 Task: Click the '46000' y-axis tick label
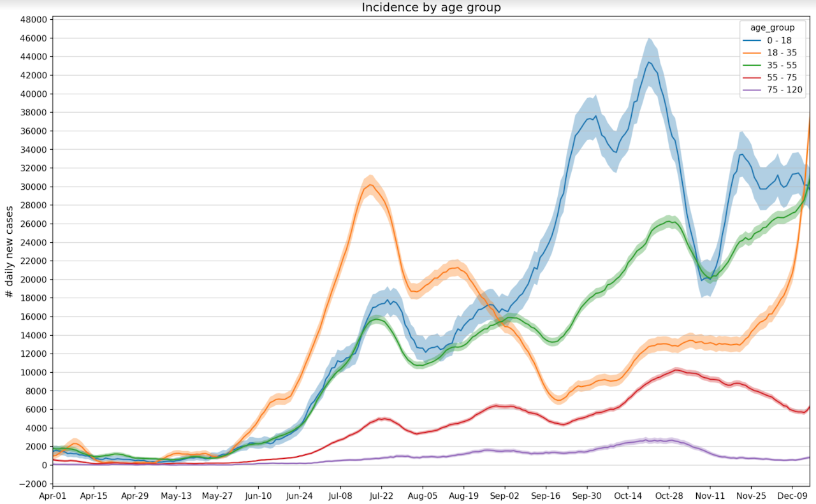tap(34, 38)
